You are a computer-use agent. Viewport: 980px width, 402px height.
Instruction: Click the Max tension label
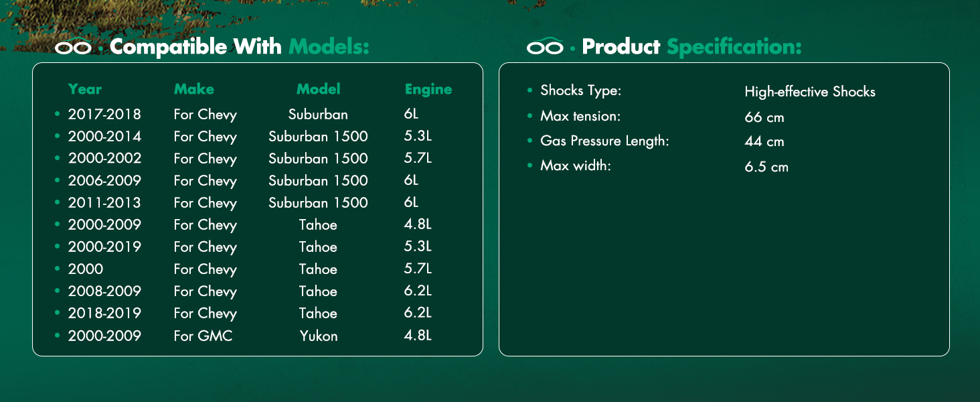click(580, 117)
